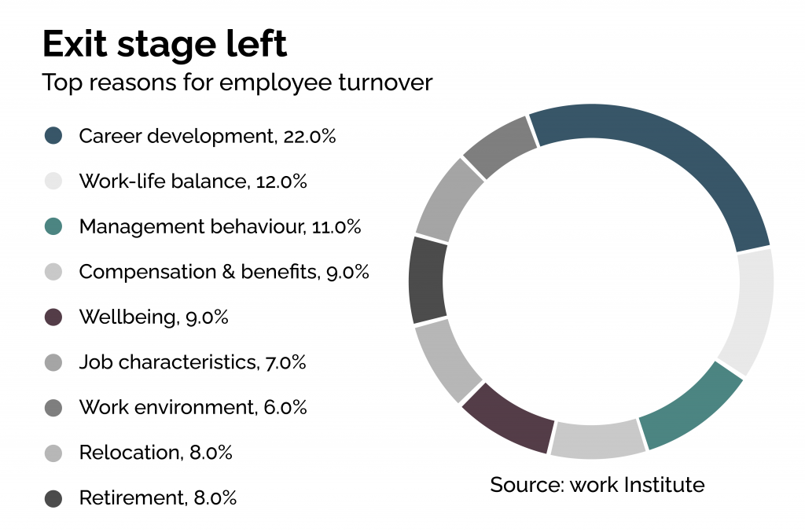The image size is (805, 532).
Task: Click the "Top reasons for employee turnover" subtitle
Action: pos(237,83)
